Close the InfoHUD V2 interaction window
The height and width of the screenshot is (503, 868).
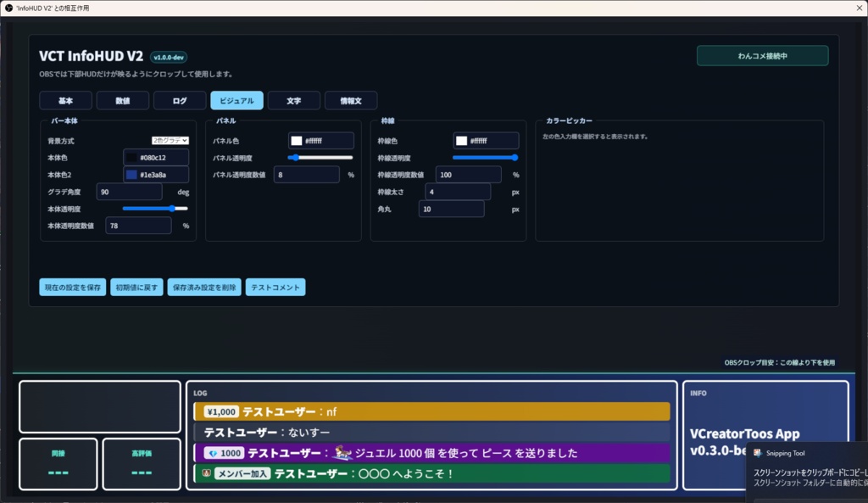(x=860, y=8)
